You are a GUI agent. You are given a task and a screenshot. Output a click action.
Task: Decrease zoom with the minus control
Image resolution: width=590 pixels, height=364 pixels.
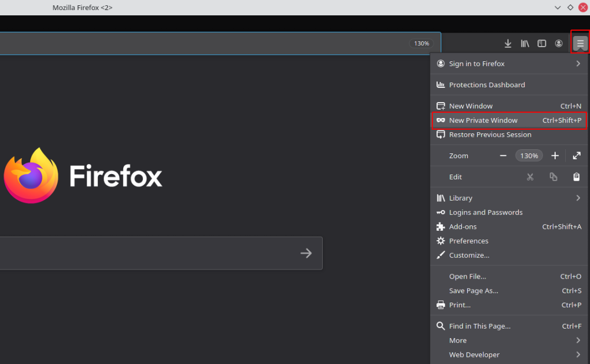503,155
